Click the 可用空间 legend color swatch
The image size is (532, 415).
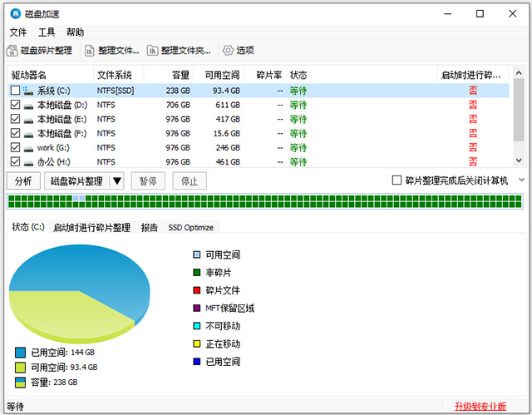pyautogui.click(x=197, y=254)
